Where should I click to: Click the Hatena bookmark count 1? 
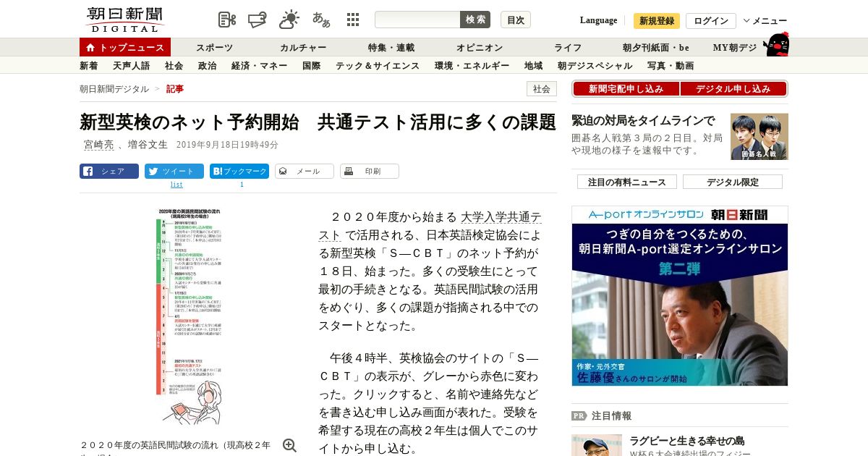tap(242, 185)
